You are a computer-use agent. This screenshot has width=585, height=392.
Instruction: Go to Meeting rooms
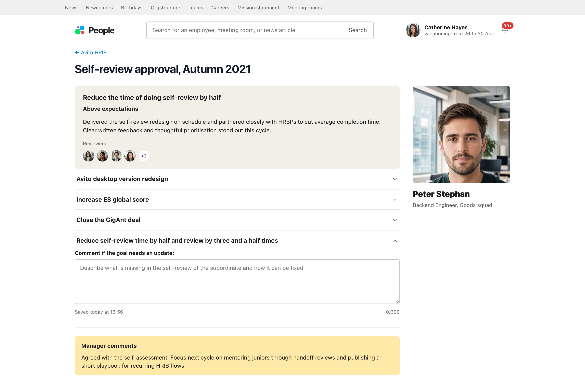click(304, 8)
